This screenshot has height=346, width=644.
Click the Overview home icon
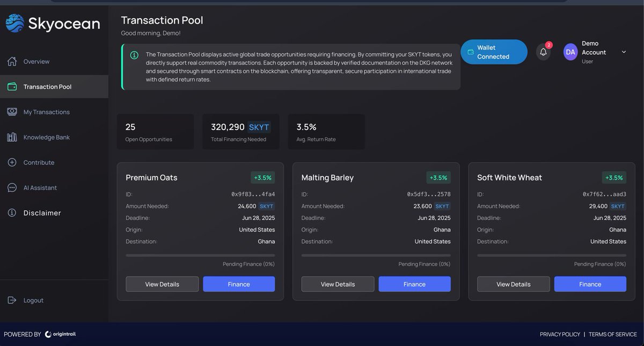coord(12,61)
